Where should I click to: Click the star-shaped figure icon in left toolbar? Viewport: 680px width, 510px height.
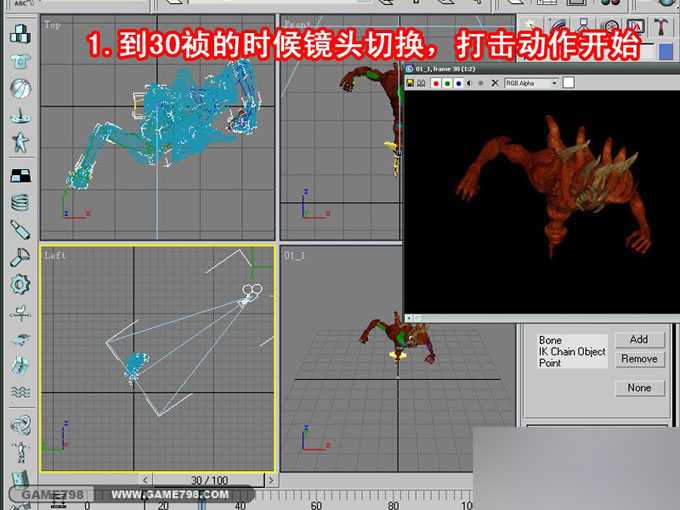tap(20, 142)
